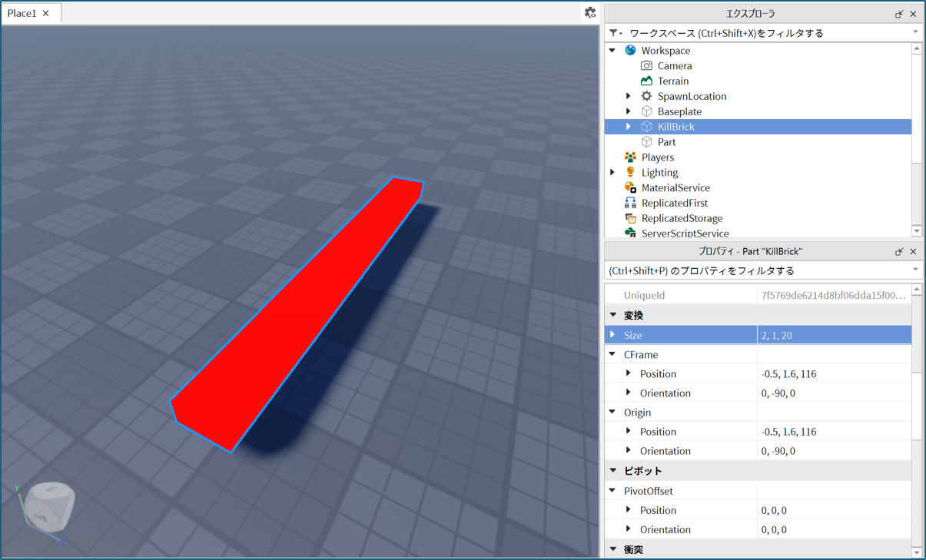Click the MaterialService icon
This screenshot has width=926, height=560.
630,187
